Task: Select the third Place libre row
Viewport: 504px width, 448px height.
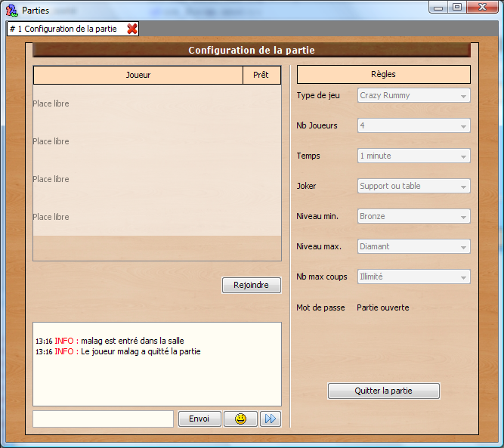Action: tap(157, 179)
